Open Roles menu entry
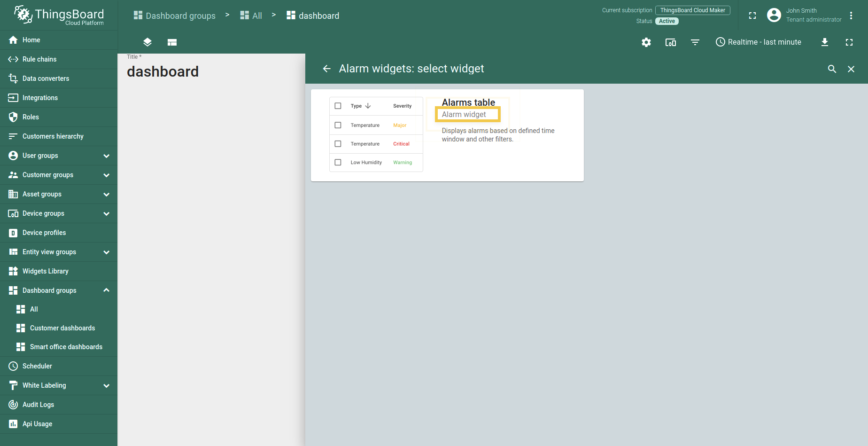Viewport: 868px width, 446px height. [59, 117]
